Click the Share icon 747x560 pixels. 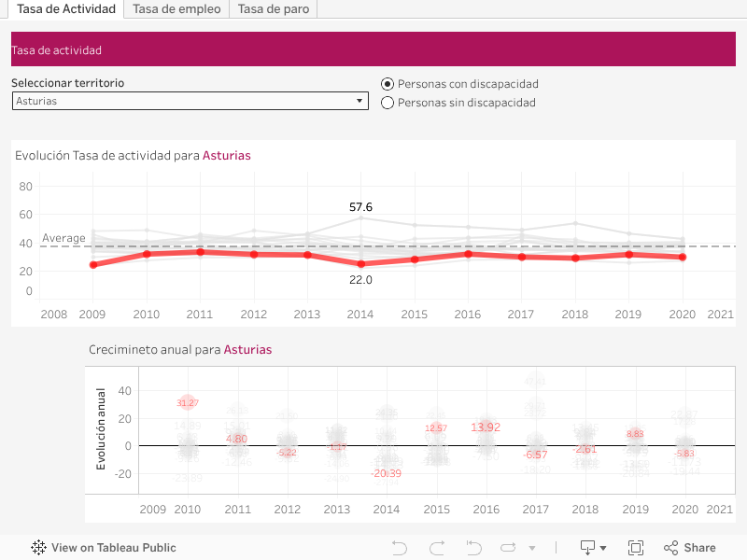tap(689, 548)
